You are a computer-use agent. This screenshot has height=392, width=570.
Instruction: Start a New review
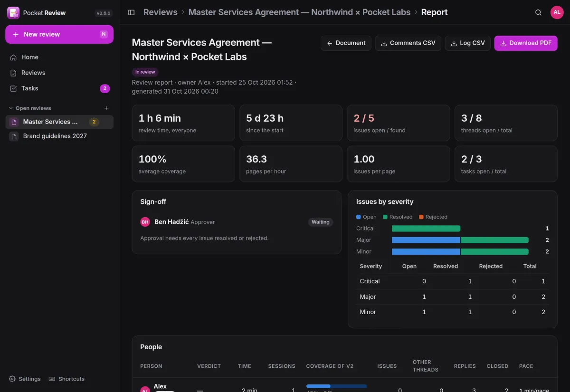(x=59, y=34)
